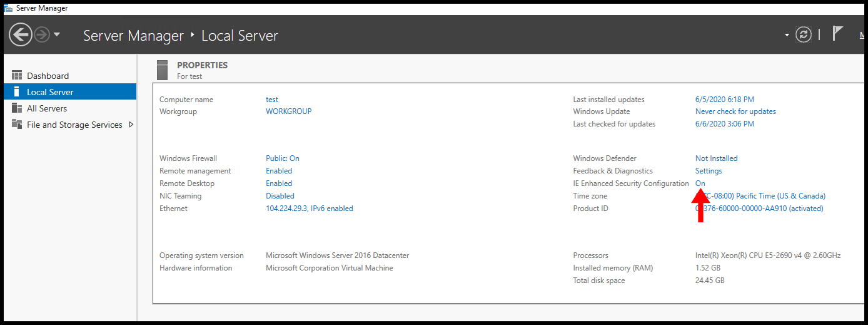Screen dimensions: 868x325
Task: Open WORKGROUP link
Action: coord(288,111)
